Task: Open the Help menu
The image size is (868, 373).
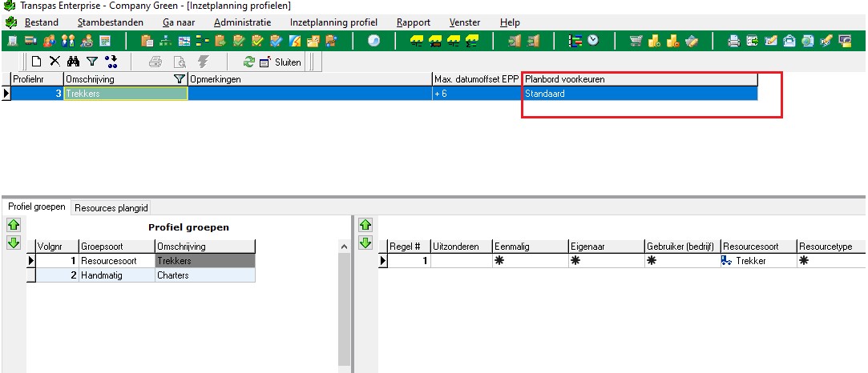Action: (510, 22)
